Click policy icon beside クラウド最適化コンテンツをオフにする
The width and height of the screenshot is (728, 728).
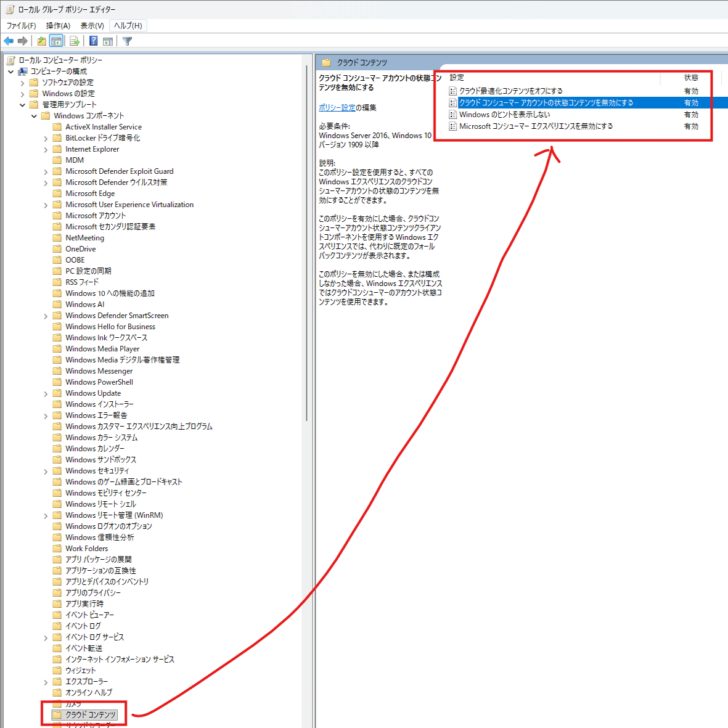(452, 91)
